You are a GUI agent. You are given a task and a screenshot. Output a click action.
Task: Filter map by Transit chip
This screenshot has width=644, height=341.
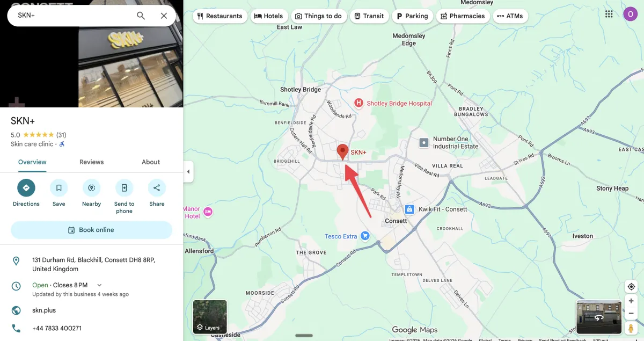click(x=369, y=16)
